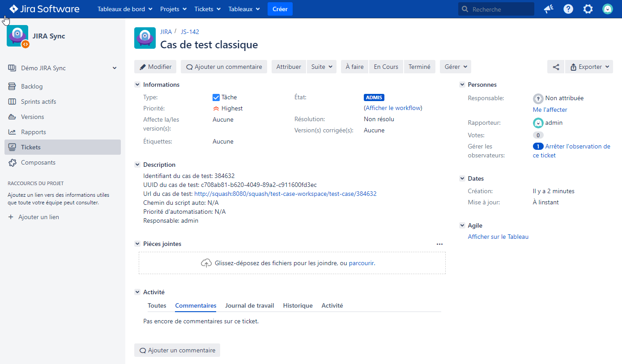Open the help icon in the top bar

568,8
